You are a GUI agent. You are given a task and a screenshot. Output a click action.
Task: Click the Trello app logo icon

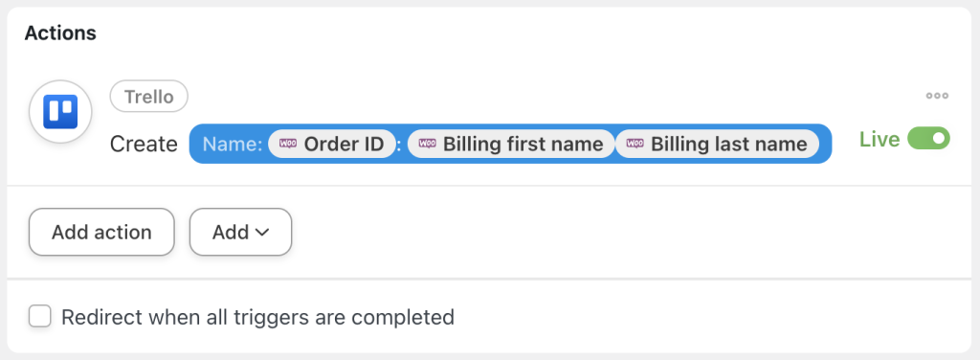click(x=60, y=112)
